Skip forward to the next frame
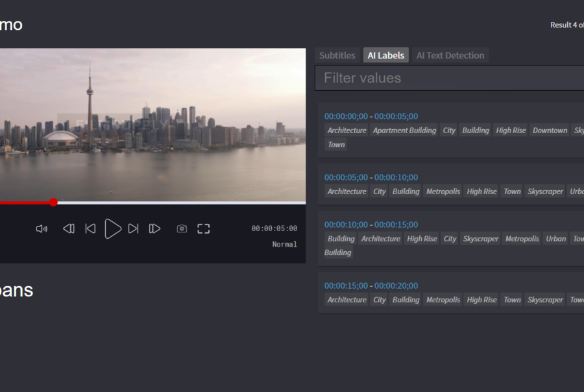The image size is (584, 392). coord(134,228)
